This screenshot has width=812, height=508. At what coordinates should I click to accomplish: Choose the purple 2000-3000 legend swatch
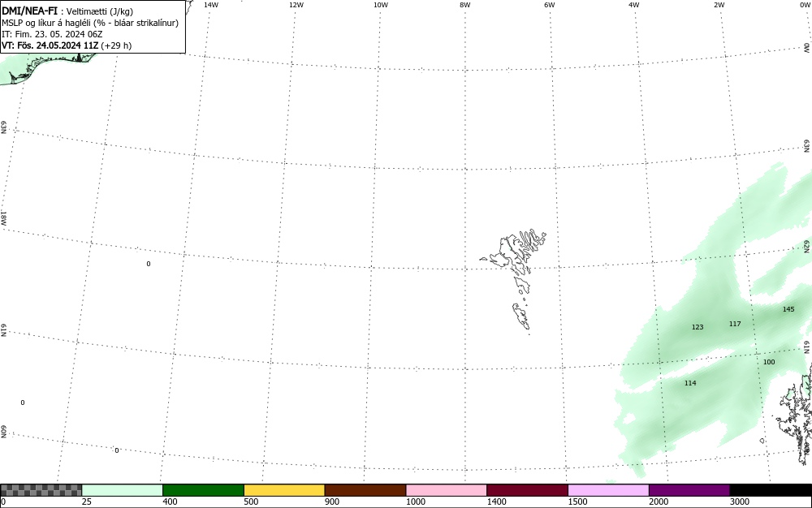pyautogui.click(x=689, y=490)
